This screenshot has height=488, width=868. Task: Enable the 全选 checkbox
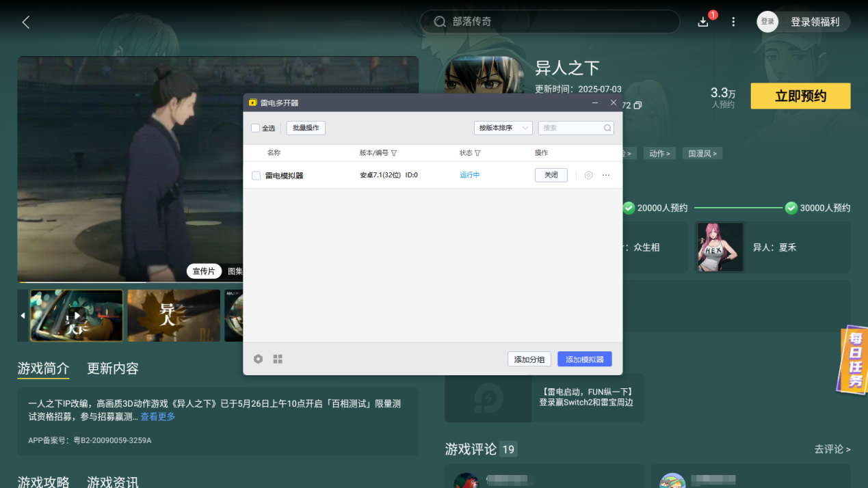[254, 128]
